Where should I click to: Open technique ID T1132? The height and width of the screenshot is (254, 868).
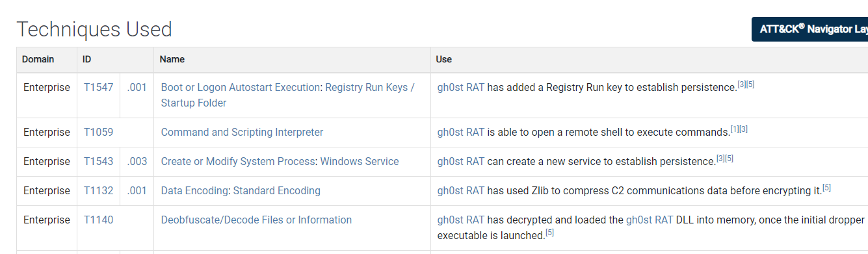point(99,190)
